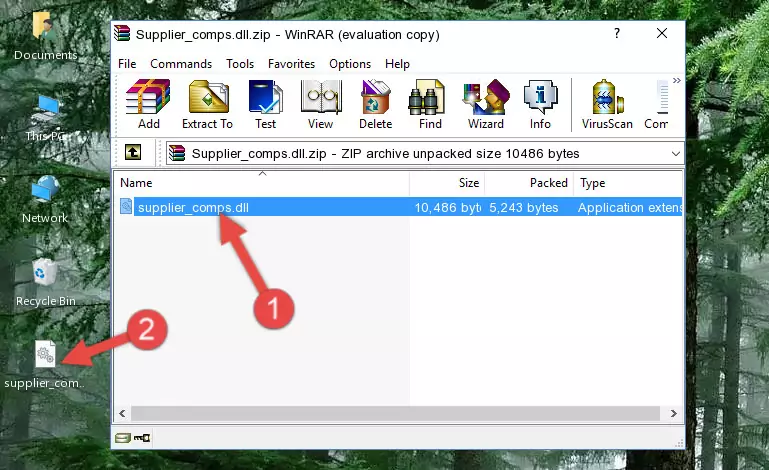Click the 5,243 bytes packed cell
769x470 pixels.
tap(523, 208)
